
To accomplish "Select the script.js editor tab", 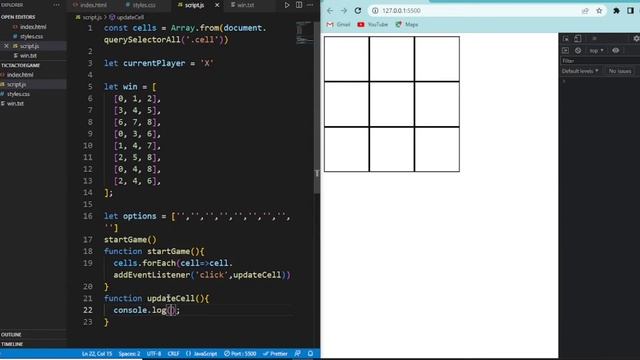I will (x=194, y=5).
